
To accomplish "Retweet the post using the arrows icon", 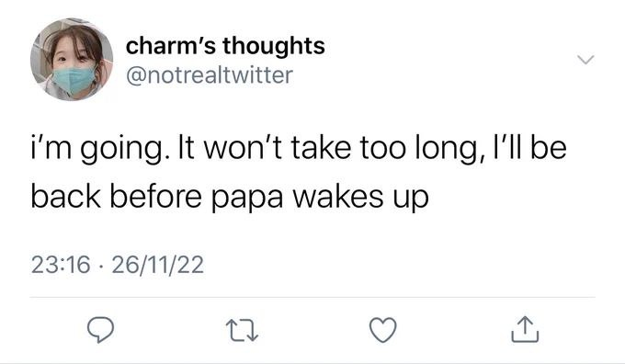I will click(x=242, y=331).
